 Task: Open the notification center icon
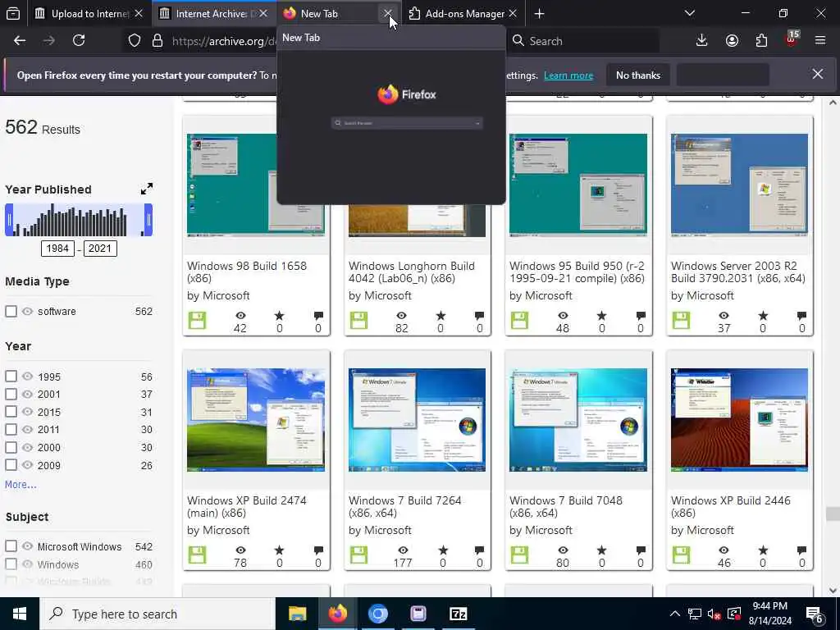(x=815, y=614)
